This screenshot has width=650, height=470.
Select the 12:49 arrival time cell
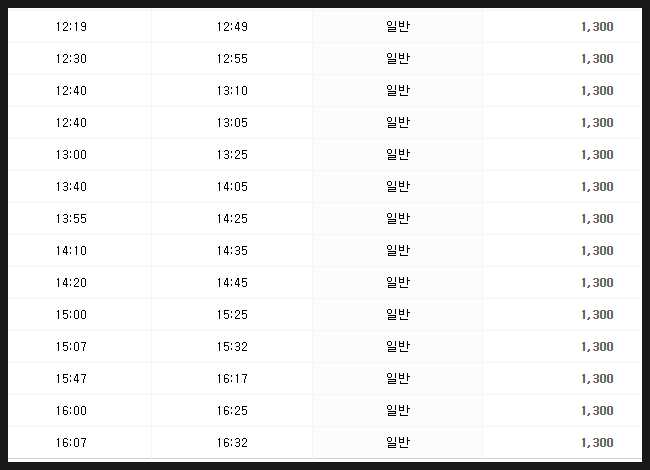(x=232, y=27)
